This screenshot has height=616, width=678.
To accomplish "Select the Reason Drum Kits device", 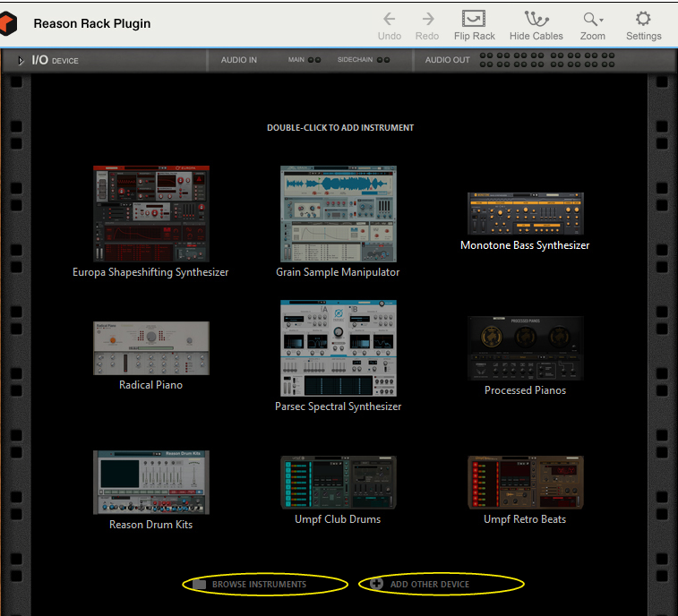I will pyautogui.click(x=150, y=482).
